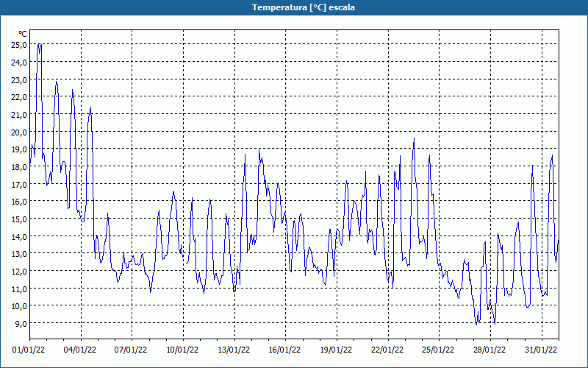
Task: Click the 19,0 axis value
Action: coord(19,149)
